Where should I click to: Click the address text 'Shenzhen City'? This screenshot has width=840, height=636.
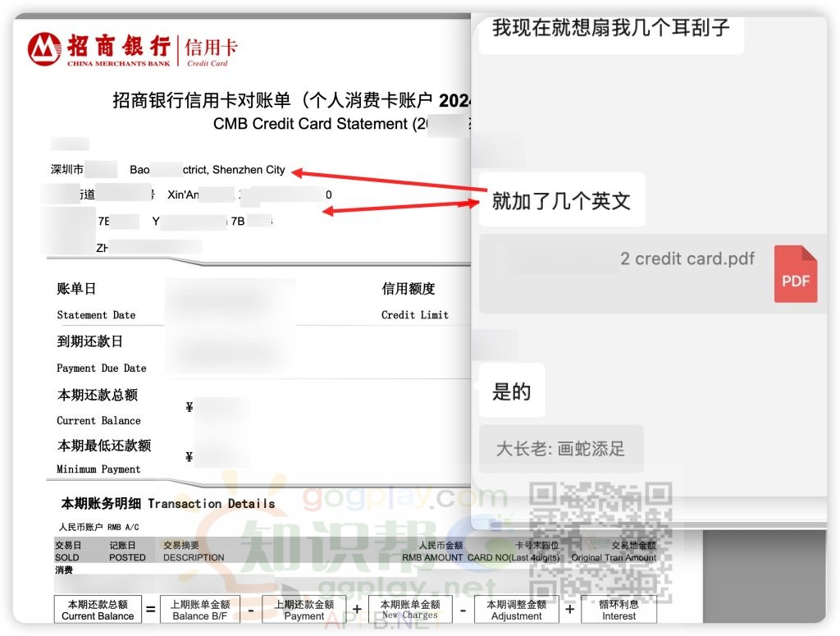pos(249,170)
